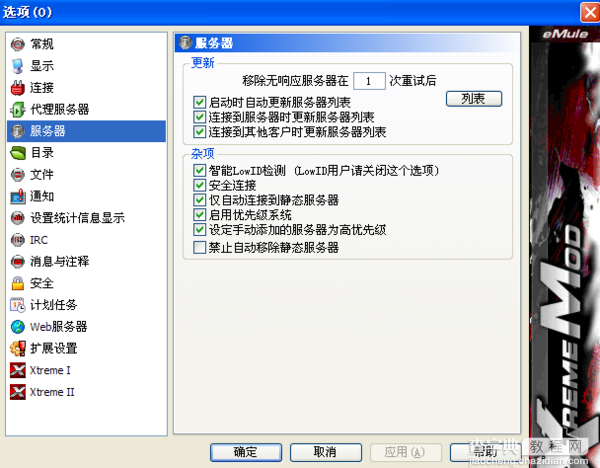The height and width of the screenshot is (468, 600).
Task: Select 目录 in the options list
Action: (x=86, y=153)
